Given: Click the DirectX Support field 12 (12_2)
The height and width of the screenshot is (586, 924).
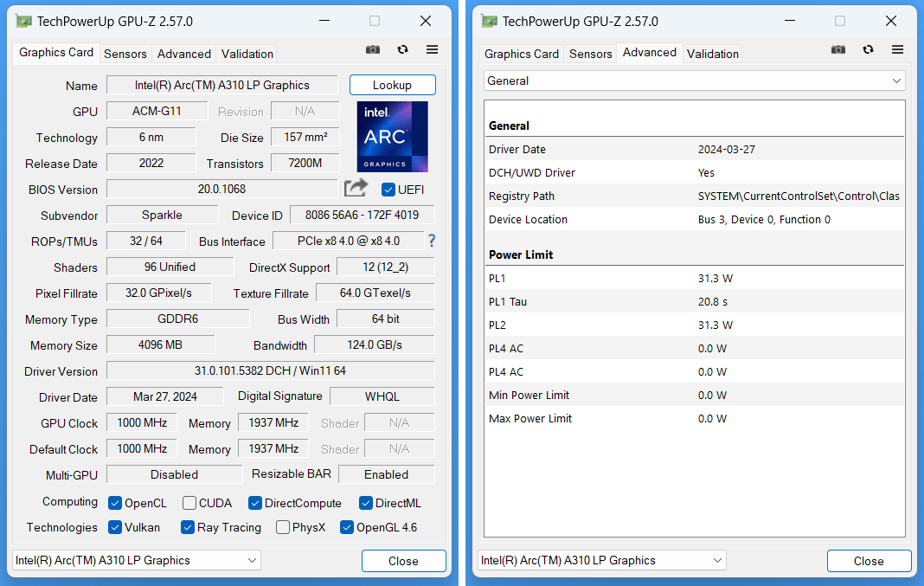Looking at the screenshot, I should pyautogui.click(x=386, y=267).
